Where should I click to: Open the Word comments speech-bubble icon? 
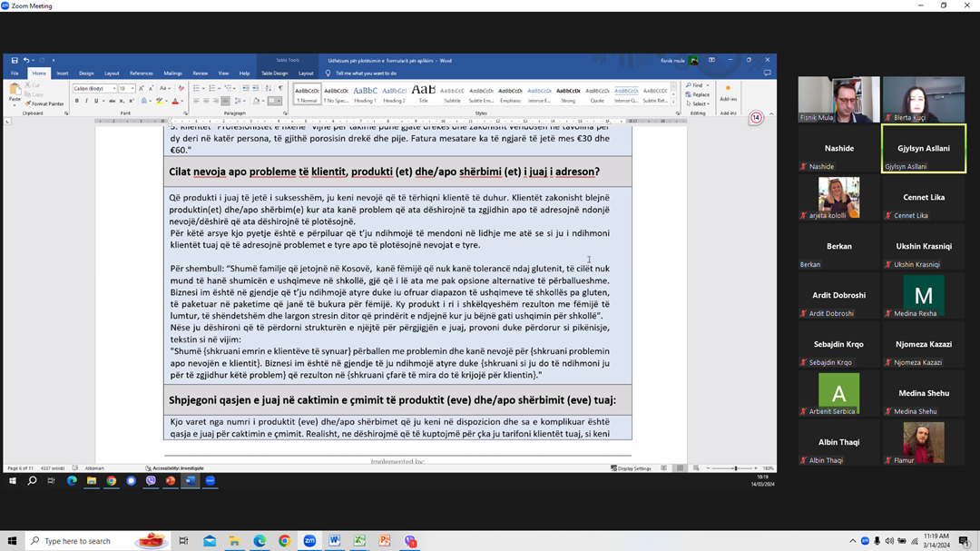point(768,74)
